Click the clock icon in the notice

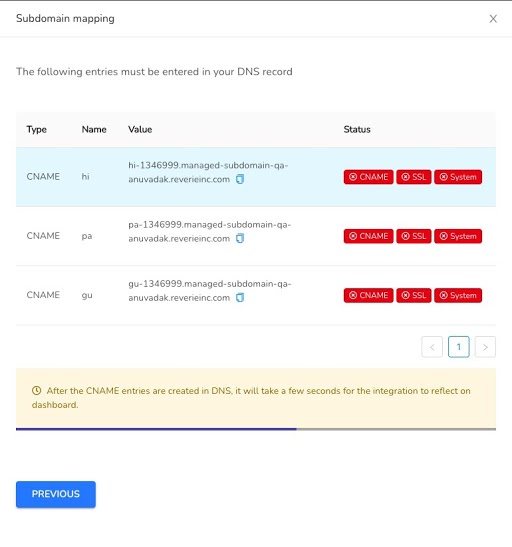pyautogui.click(x=37, y=391)
